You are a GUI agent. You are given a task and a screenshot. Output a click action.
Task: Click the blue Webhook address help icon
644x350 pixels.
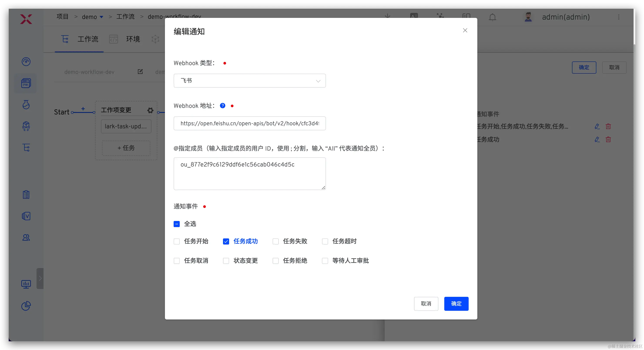[223, 106]
